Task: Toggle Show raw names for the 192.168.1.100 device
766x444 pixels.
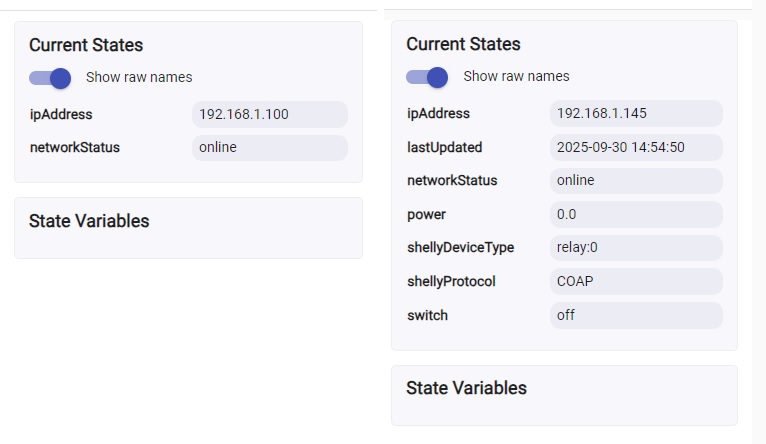Action: coord(50,78)
